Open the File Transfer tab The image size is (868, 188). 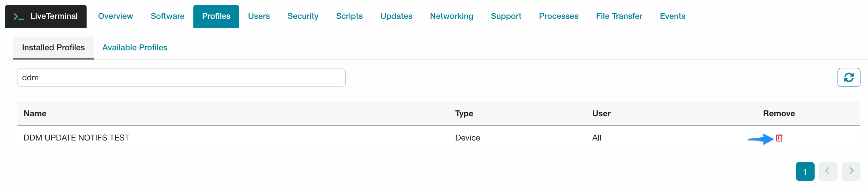pyautogui.click(x=619, y=16)
